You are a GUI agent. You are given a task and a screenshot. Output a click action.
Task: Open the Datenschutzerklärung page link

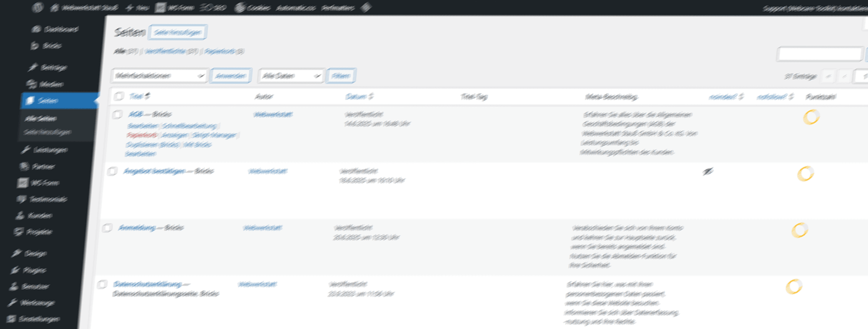pos(147,285)
